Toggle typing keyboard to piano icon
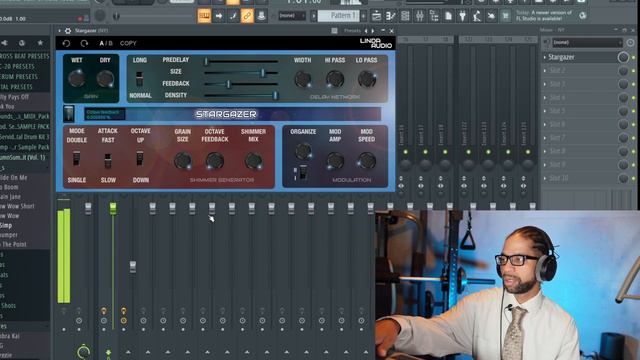 pyautogui.click(x=204, y=16)
